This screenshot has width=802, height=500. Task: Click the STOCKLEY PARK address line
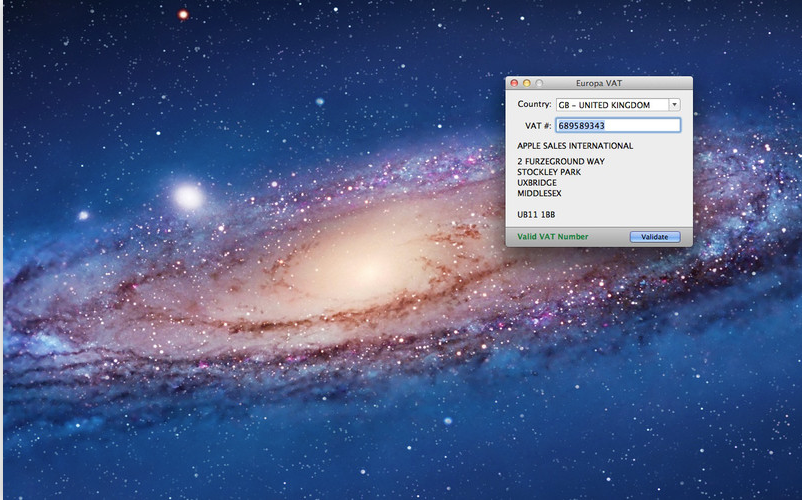click(x=549, y=172)
